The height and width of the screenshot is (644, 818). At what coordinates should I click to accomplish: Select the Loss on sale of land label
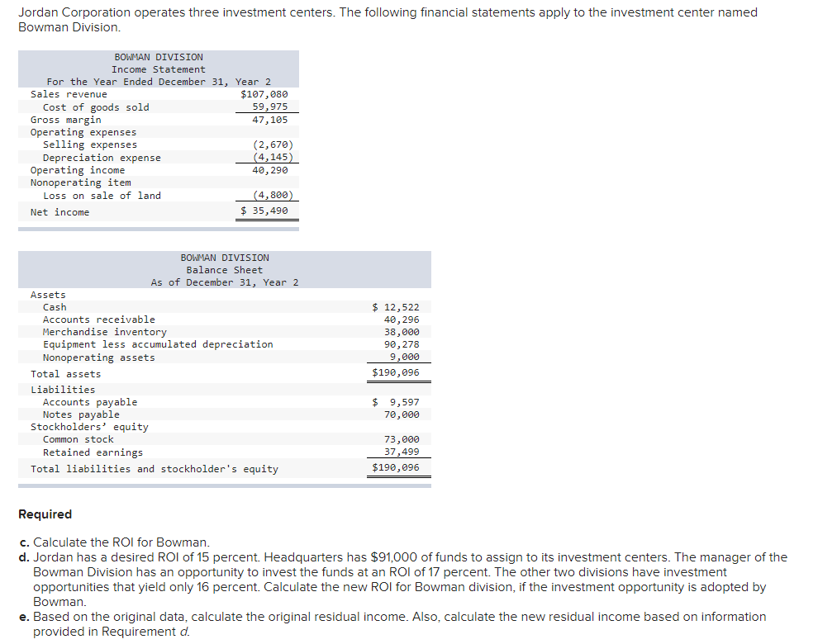(x=102, y=196)
